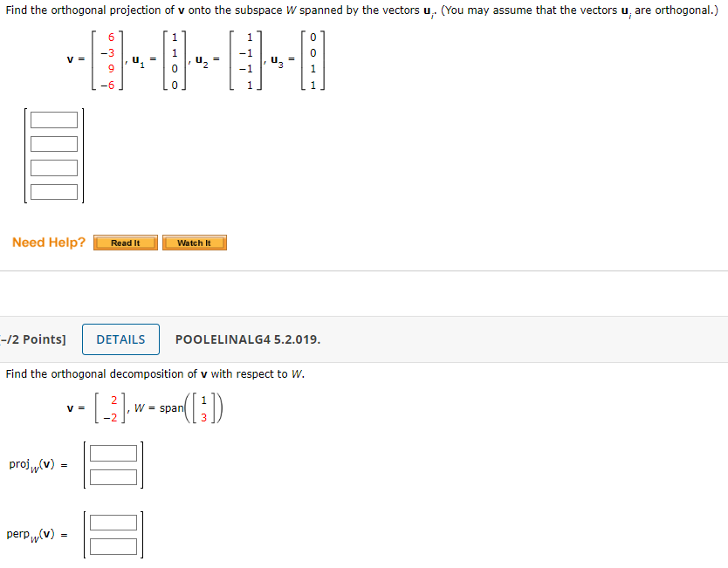Select fourth entry box of four-row answer vector
Viewport: 728px width, 568px height.
[x=54, y=192]
